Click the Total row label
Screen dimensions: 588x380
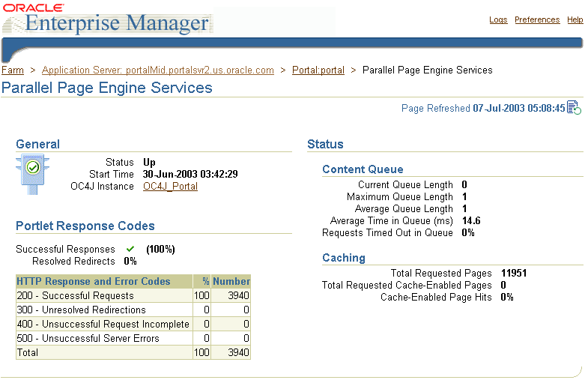pyautogui.click(x=28, y=352)
